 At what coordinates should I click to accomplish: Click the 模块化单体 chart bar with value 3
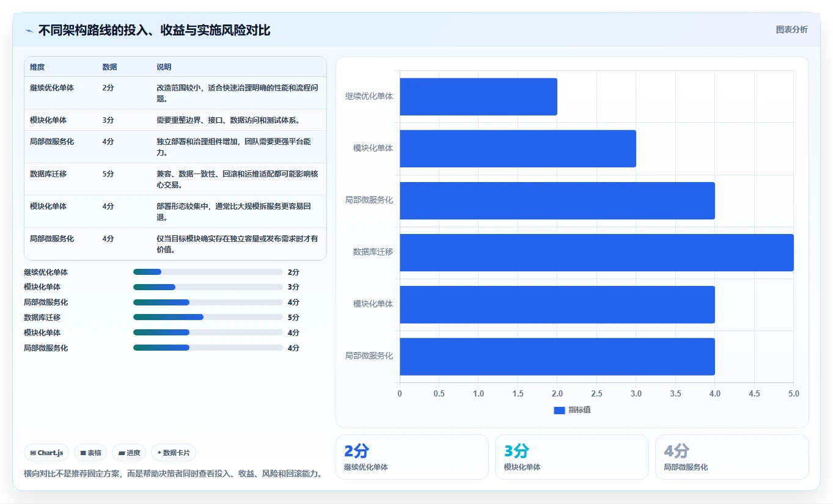pyautogui.click(x=518, y=148)
